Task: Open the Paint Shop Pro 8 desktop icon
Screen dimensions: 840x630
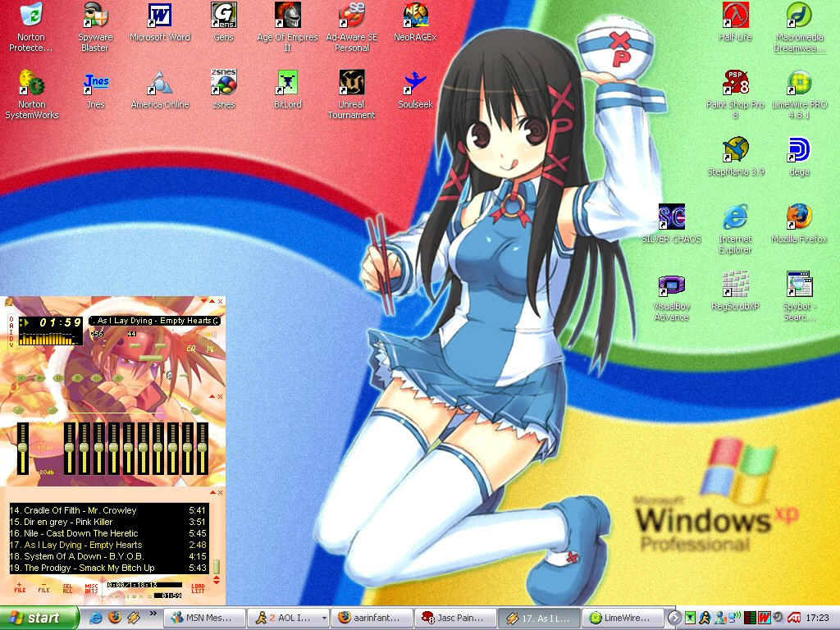Action: pos(736,94)
